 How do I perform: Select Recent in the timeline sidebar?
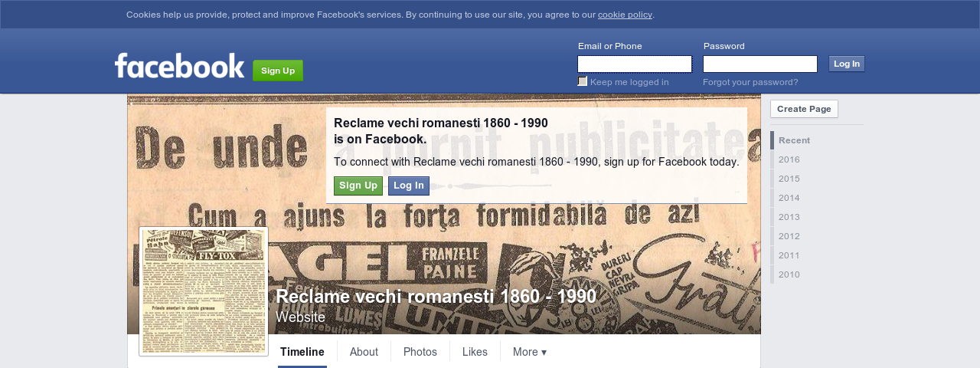point(794,140)
